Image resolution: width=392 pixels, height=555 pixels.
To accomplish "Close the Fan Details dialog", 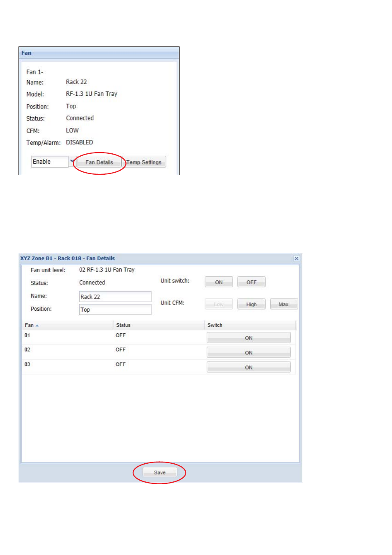I will pos(296,259).
